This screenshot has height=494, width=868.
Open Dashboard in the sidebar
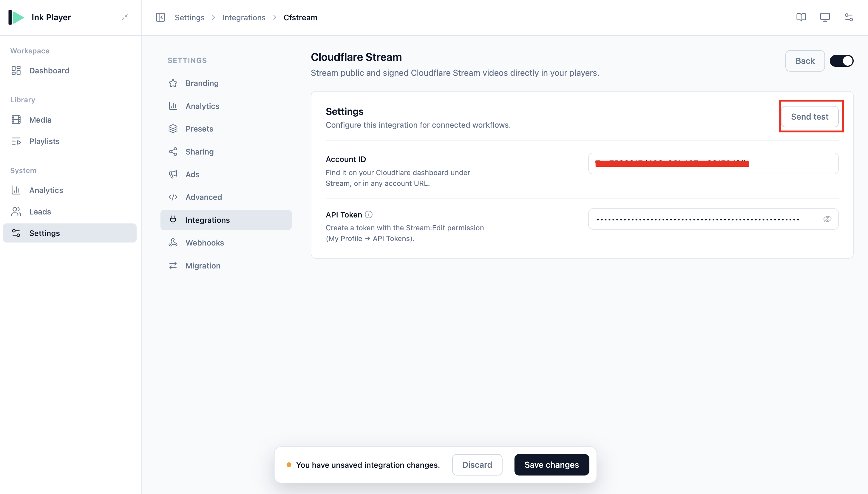click(70, 71)
